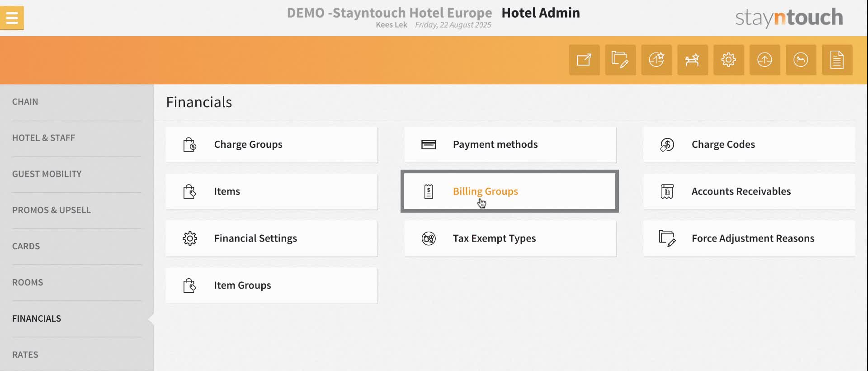Click the user name 'Kees Lek'
This screenshot has height=371, width=868.
point(392,25)
